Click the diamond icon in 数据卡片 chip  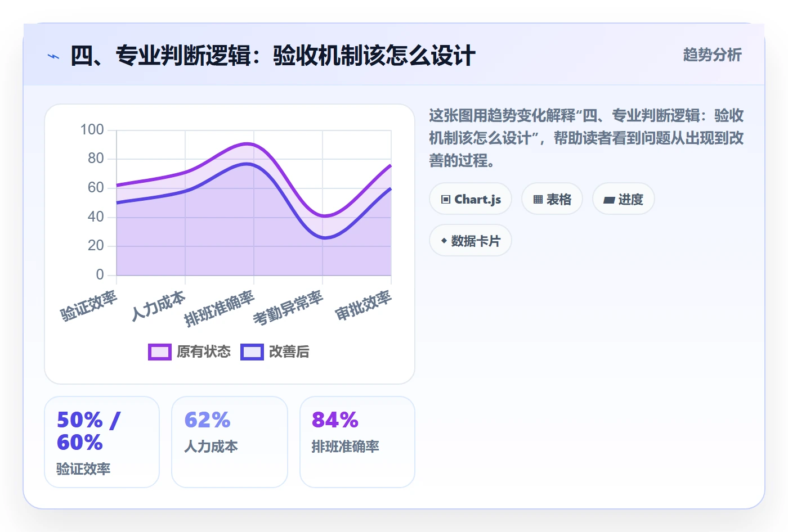(444, 241)
